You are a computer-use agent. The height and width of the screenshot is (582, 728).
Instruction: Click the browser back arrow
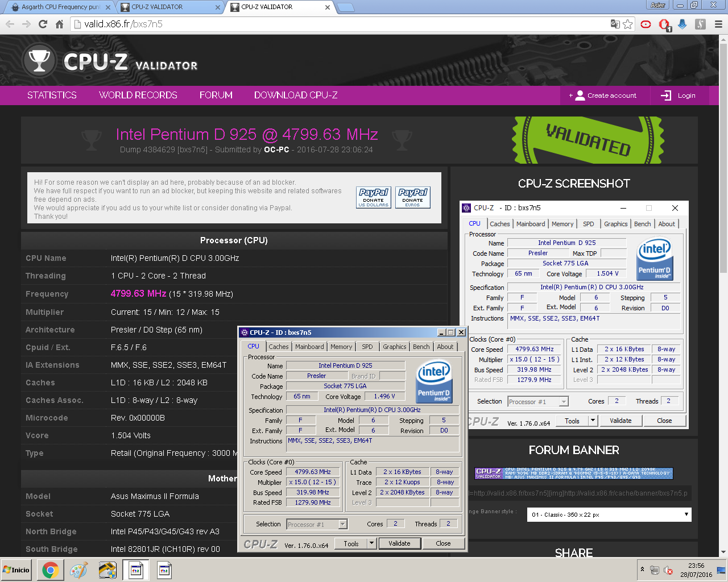tap(10, 24)
